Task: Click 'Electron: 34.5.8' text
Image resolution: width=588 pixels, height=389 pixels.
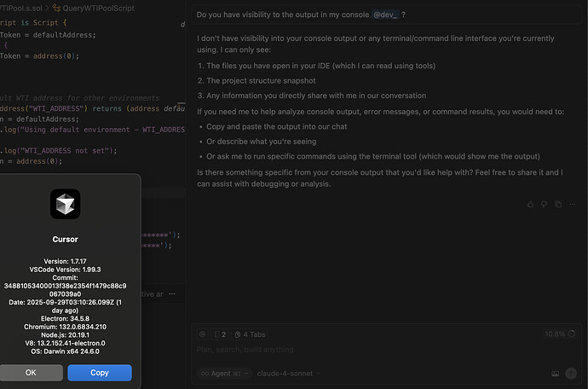Action: [65, 319]
